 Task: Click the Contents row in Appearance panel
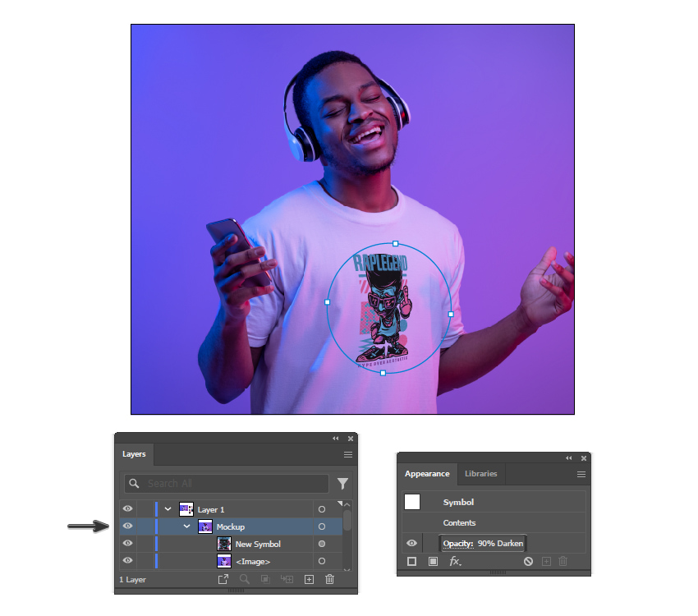point(459,522)
